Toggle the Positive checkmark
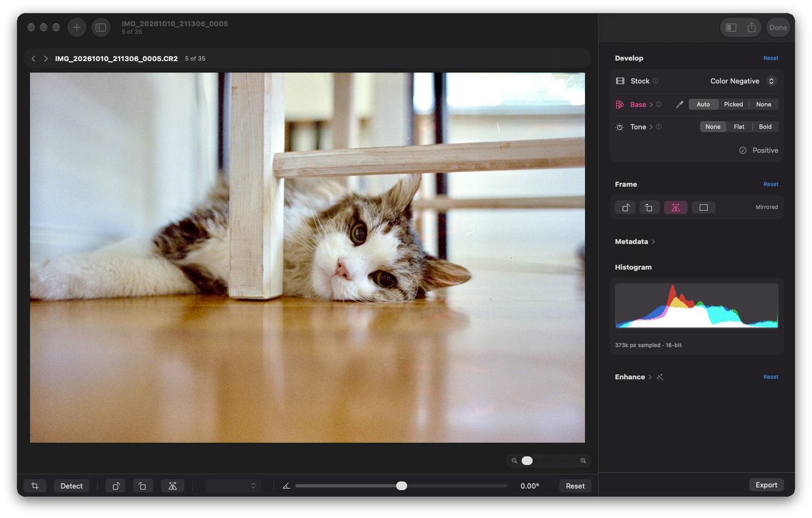This screenshot has height=518, width=812. point(743,151)
